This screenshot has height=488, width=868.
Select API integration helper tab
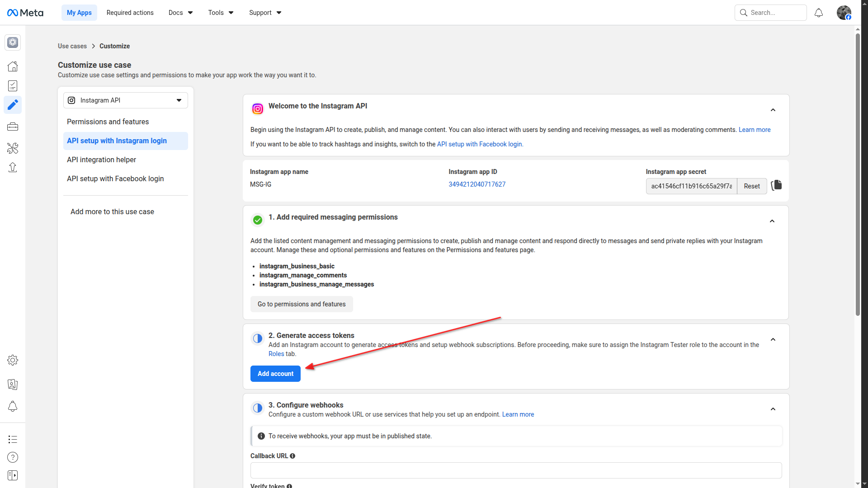(x=102, y=160)
